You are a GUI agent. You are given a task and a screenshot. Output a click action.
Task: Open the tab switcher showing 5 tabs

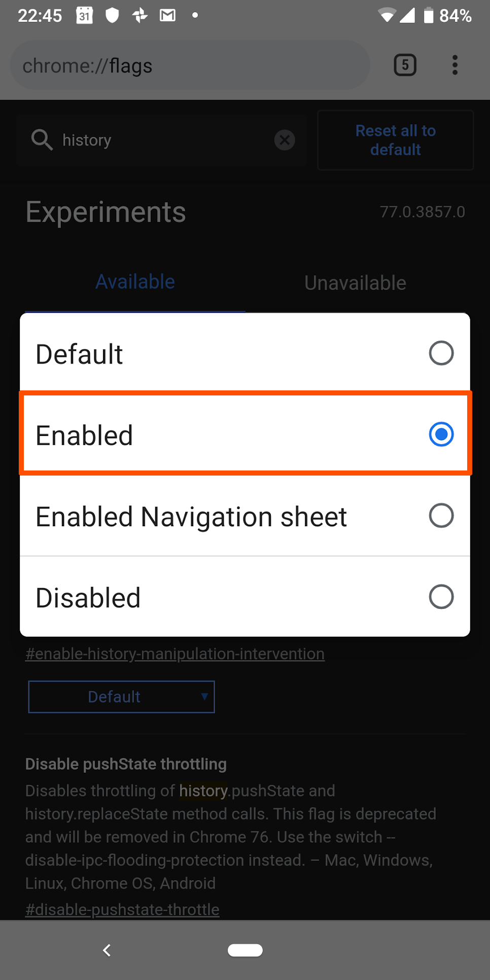pyautogui.click(x=405, y=65)
